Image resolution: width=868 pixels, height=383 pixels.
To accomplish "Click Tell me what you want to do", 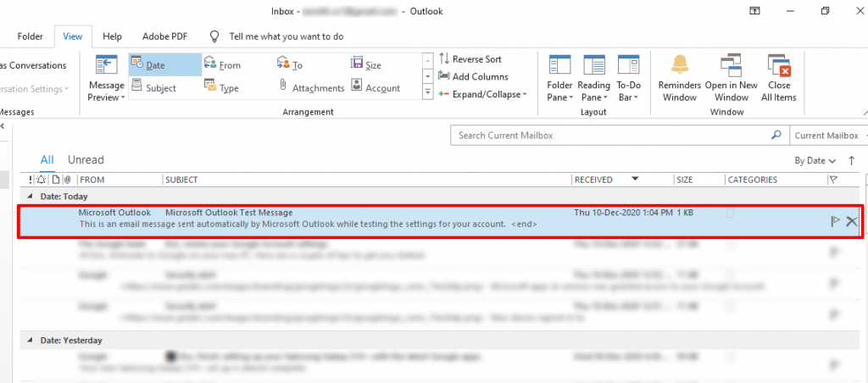I will (x=287, y=36).
